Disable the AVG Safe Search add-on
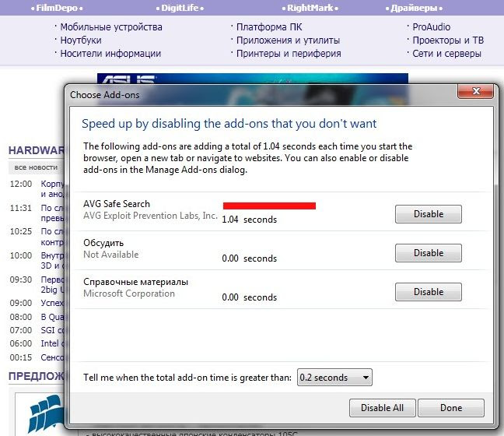504x436 pixels. pos(428,214)
